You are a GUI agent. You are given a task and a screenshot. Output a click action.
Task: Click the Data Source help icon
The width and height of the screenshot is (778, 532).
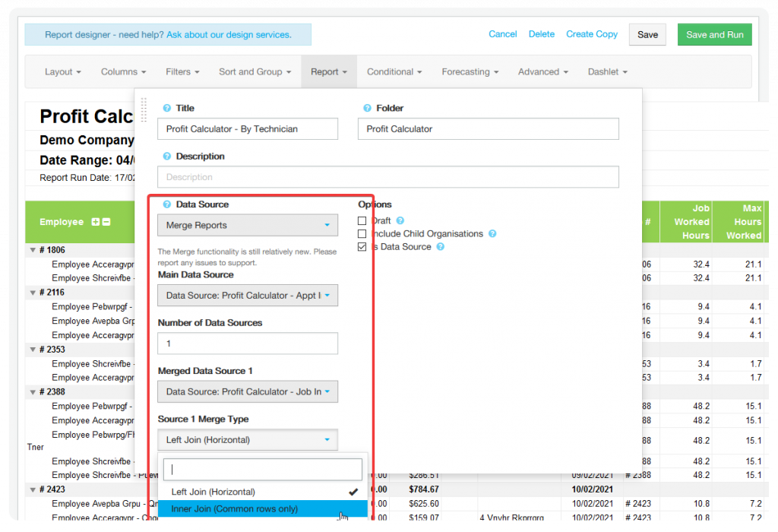[167, 204]
